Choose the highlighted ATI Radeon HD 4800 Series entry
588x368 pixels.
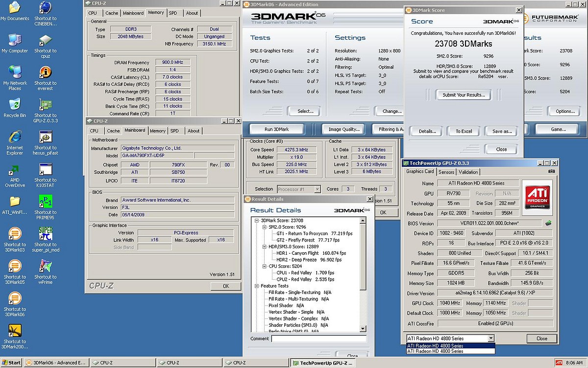[451, 345]
